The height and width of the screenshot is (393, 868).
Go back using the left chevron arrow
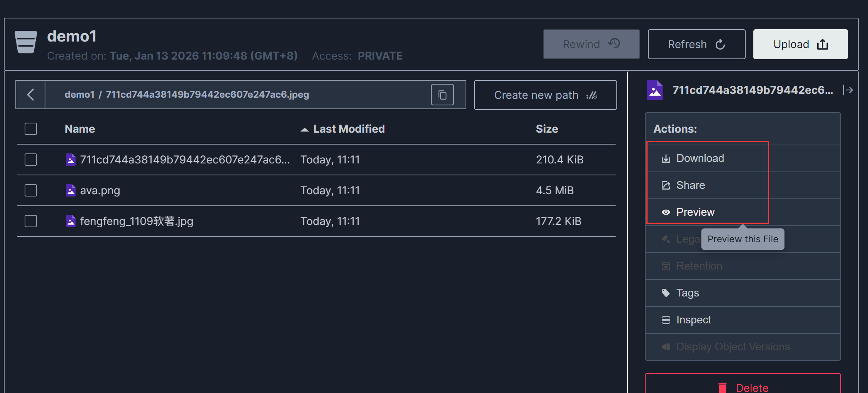click(30, 95)
